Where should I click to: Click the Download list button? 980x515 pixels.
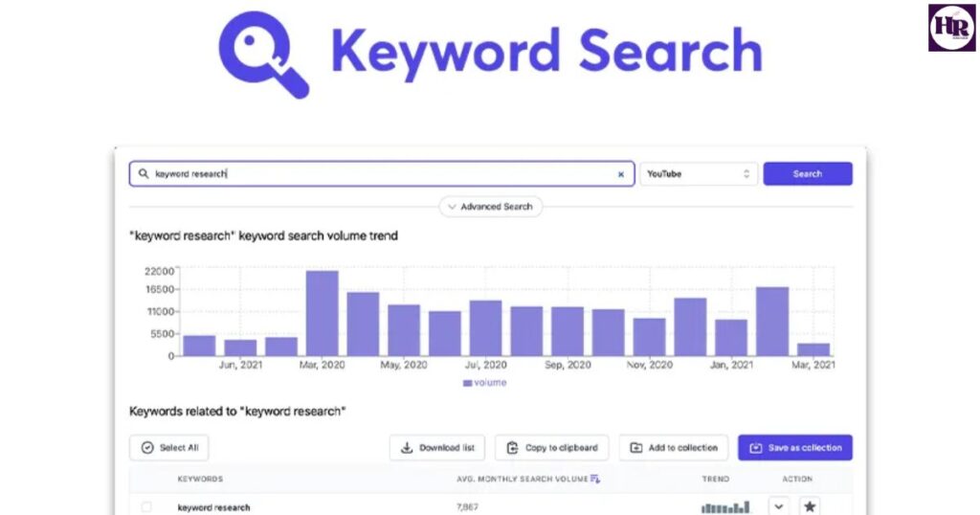(x=438, y=447)
